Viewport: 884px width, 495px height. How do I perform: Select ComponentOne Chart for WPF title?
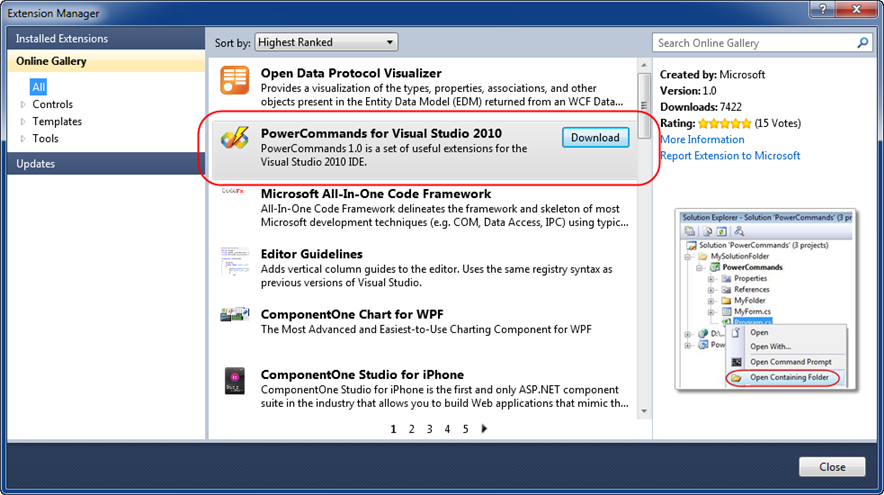coord(352,315)
